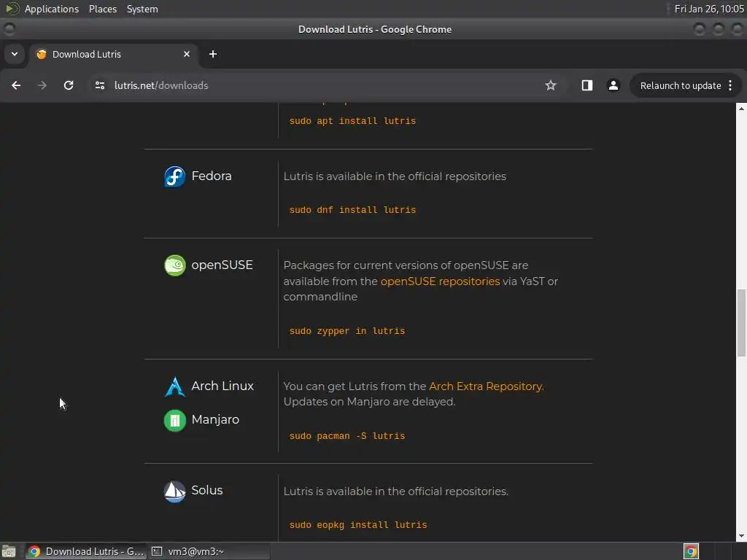The width and height of the screenshot is (747, 560).
Task: Click the MATE logo in top panel
Action: 12,9
